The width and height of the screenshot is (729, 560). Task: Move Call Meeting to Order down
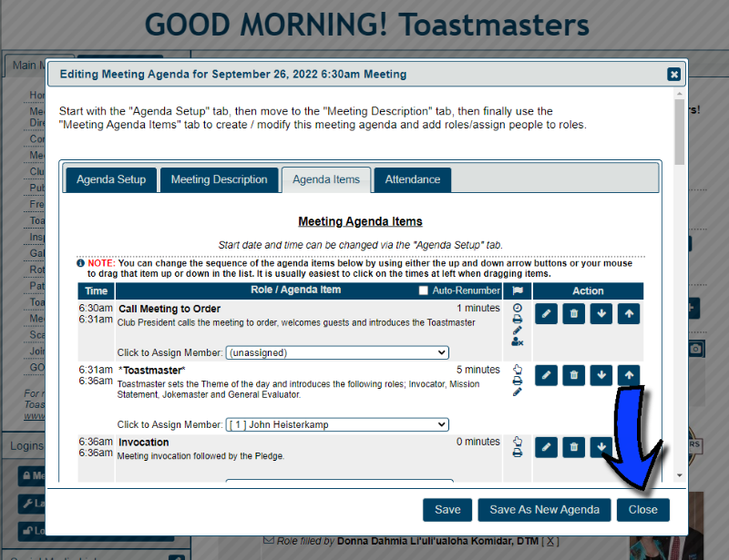[601, 314]
